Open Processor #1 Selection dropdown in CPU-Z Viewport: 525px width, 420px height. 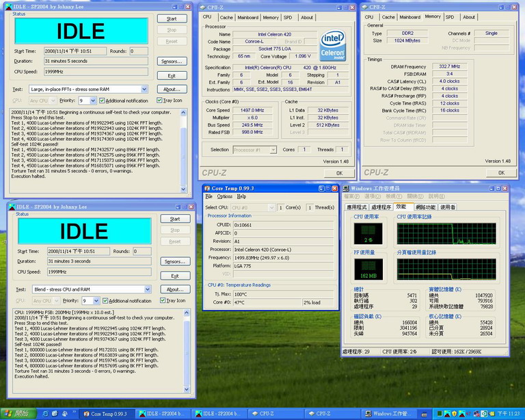pyautogui.click(x=273, y=150)
